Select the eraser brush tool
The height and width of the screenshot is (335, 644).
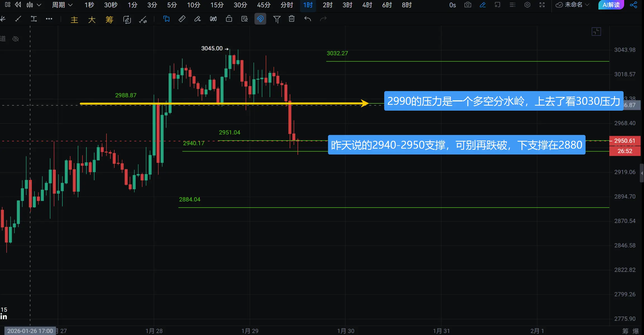point(197,19)
